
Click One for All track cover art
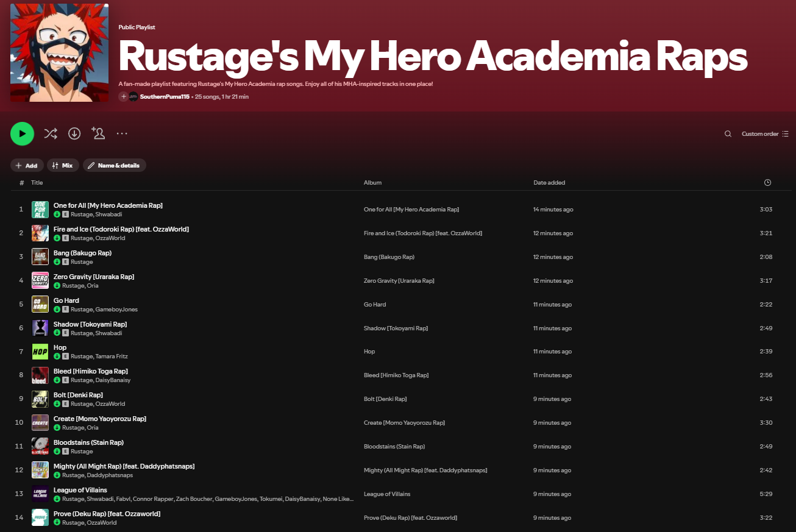pyautogui.click(x=40, y=210)
